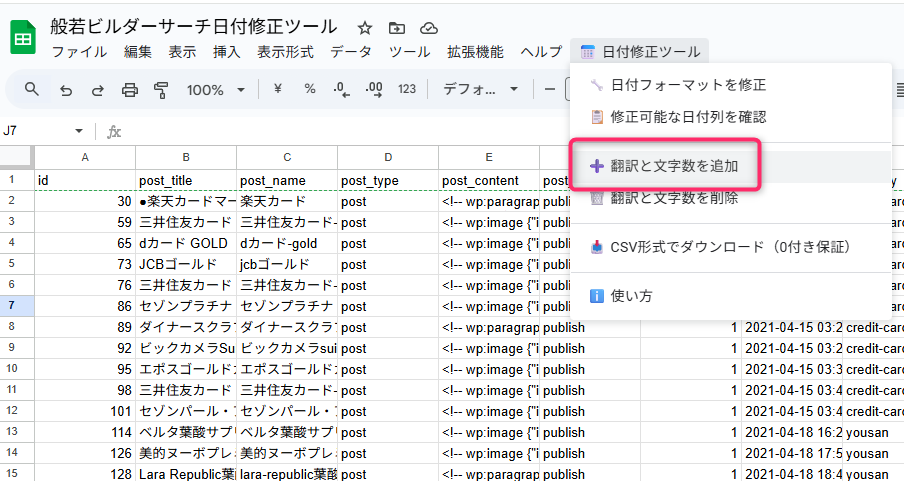Decrease decimal places

[341, 89]
